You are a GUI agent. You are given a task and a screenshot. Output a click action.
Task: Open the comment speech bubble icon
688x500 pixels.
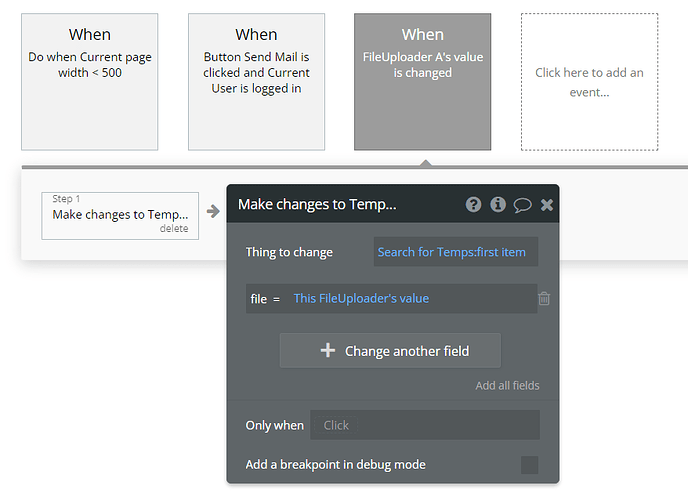pos(522,204)
